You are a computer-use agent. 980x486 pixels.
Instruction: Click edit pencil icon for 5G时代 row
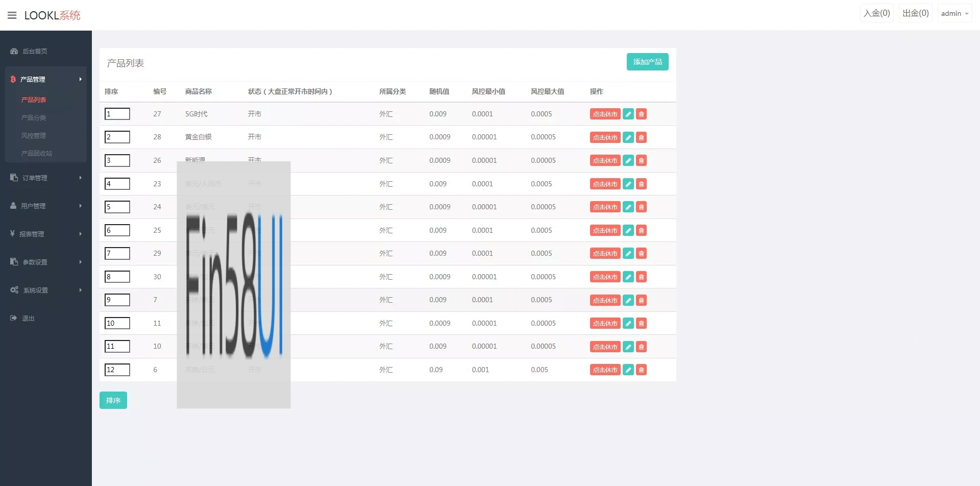click(628, 114)
